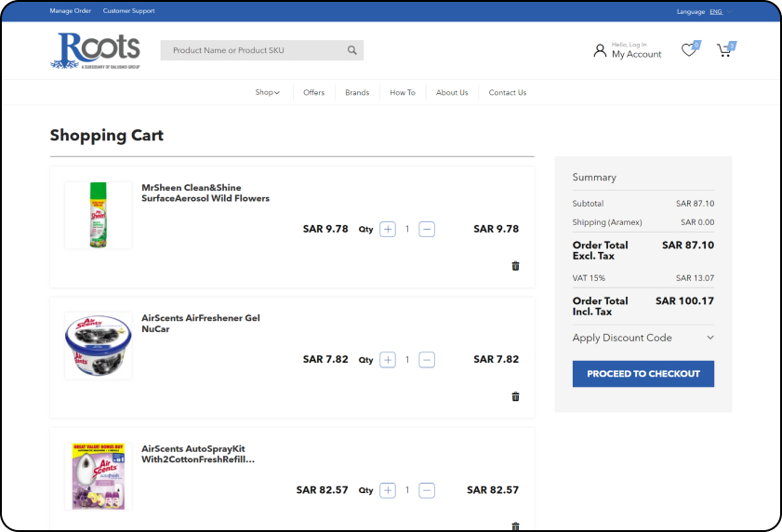Increase quantity of AirScents AutoSprayKit

[x=388, y=490]
